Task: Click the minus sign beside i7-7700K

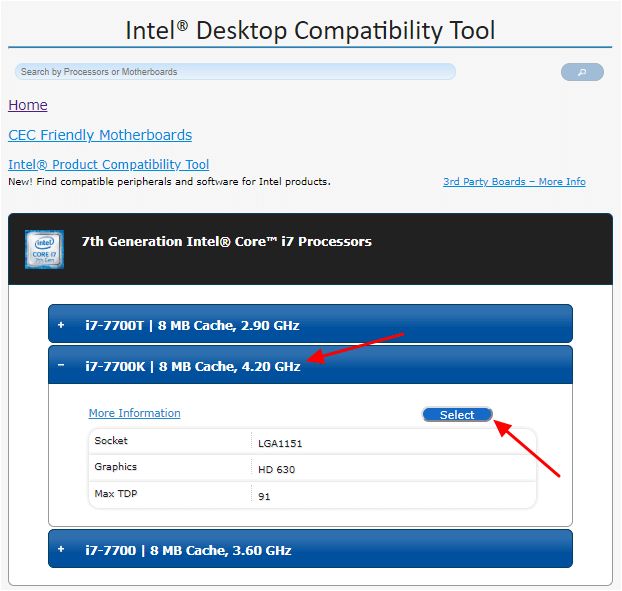Action: [61, 365]
